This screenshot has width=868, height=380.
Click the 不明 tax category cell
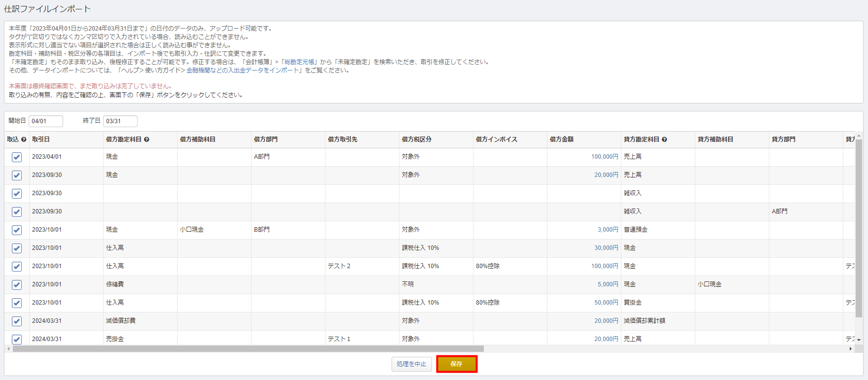click(436, 284)
